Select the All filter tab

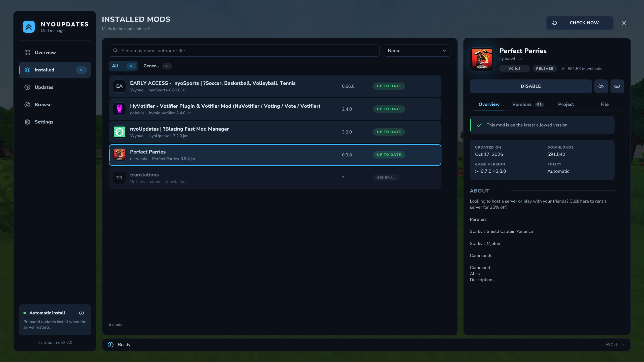(123, 66)
